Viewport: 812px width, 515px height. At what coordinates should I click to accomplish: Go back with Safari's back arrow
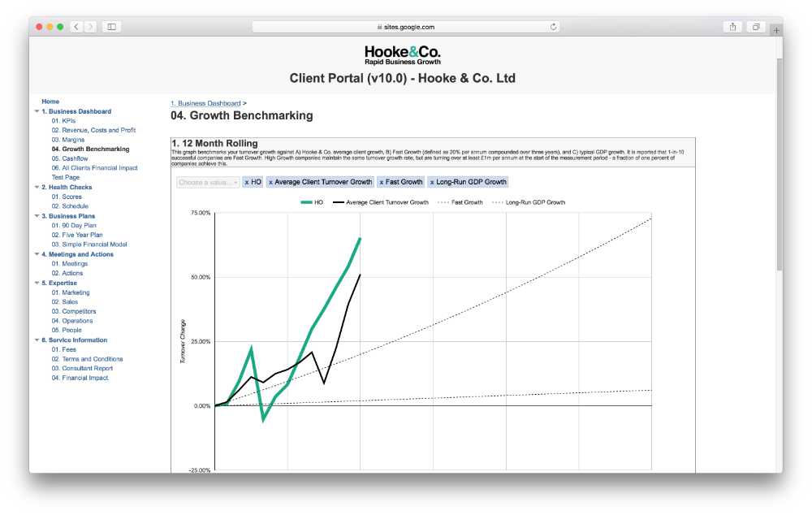pyautogui.click(x=76, y=27)
